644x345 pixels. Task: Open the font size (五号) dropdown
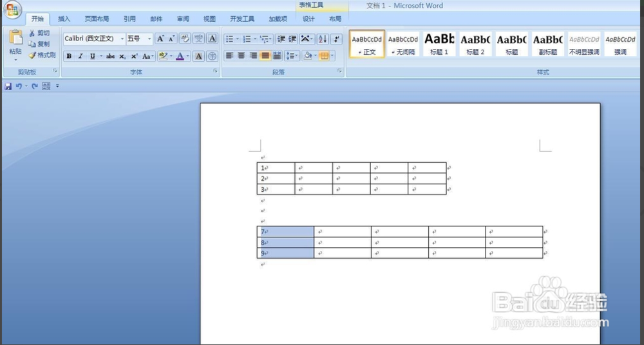tap(149, 39)
